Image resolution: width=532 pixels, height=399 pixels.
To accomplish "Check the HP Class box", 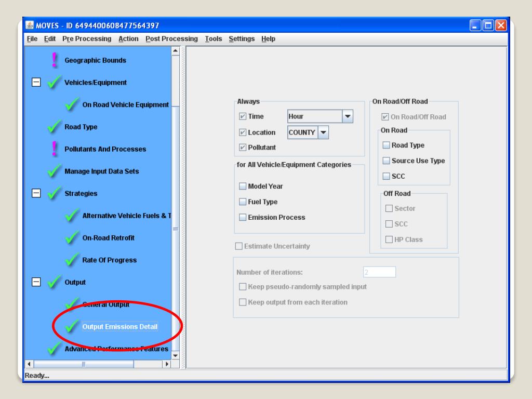I will (389, 240).
